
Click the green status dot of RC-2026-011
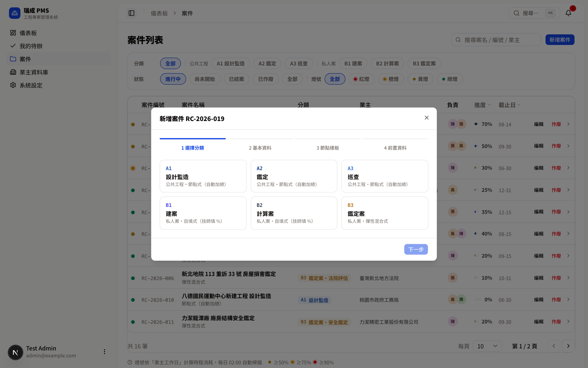[133, 322]
